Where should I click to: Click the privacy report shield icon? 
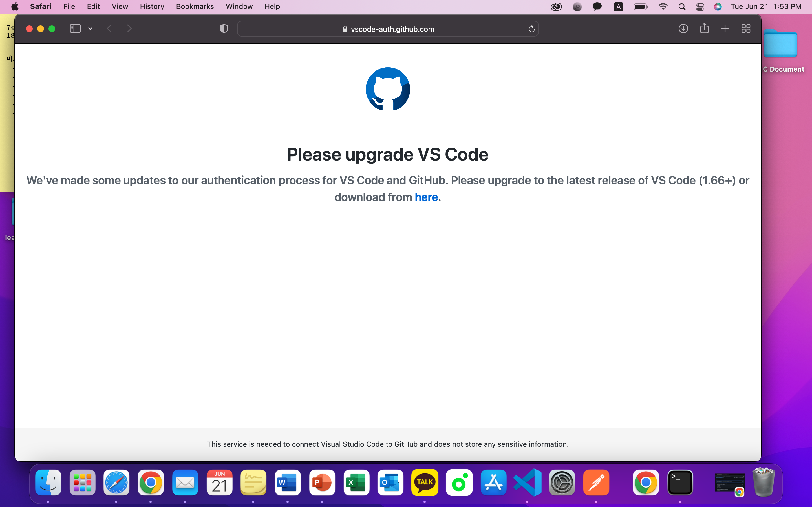[x=224, y=29]
